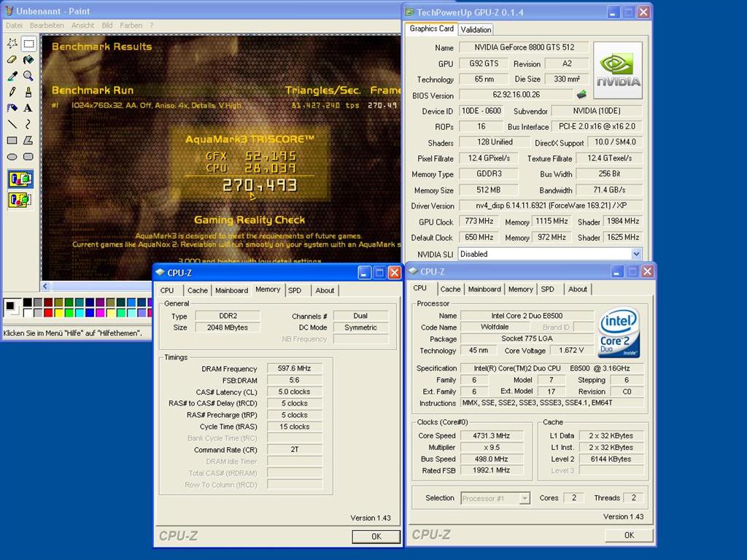
Task: Click the NVIDIA logo in GPU-Z
Action: 618,70
